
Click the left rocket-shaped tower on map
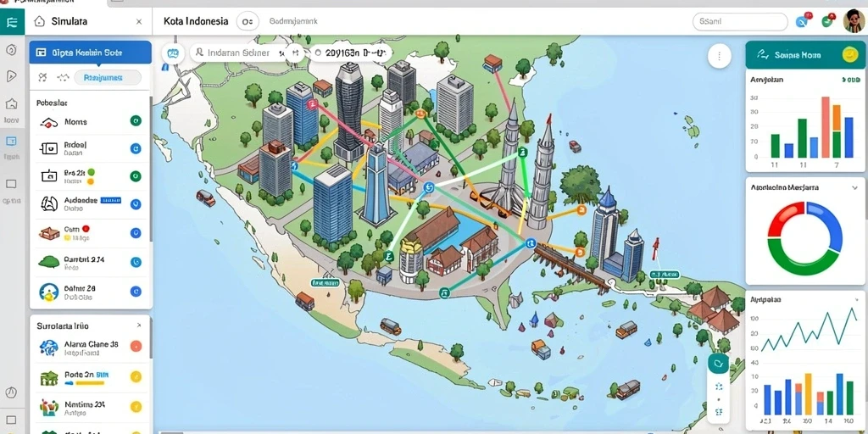coord(509,155)
